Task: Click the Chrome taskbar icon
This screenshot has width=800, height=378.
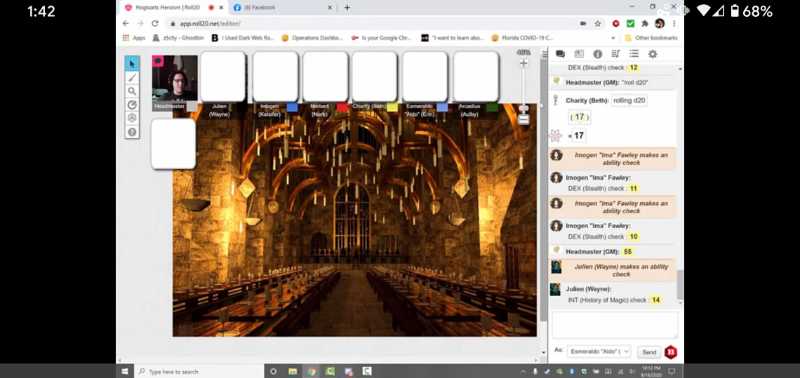Action: 311,371
